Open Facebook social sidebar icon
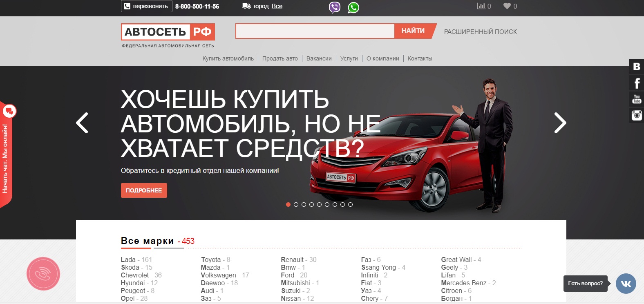The height and width of the screenshot is (304, 644). [x=637, y=83]
